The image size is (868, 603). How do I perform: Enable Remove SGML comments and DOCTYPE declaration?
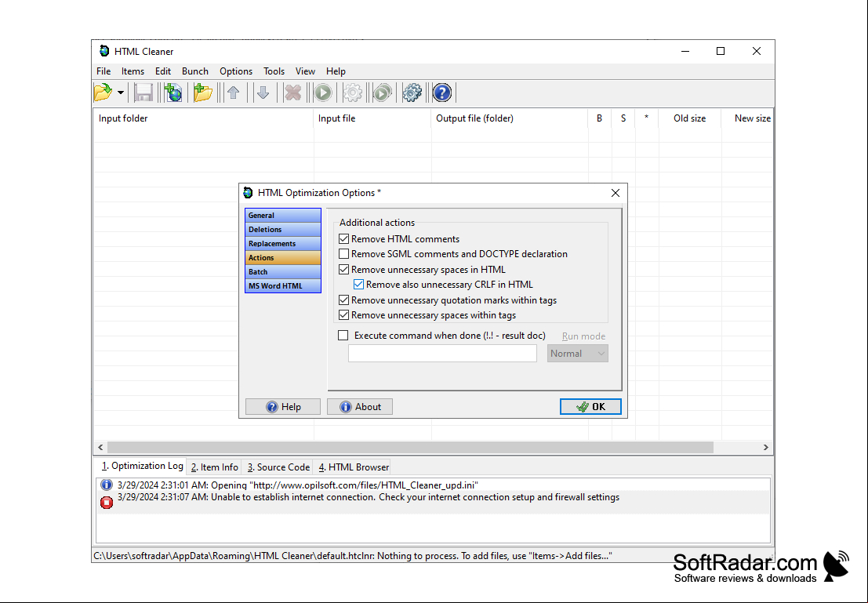343,253
